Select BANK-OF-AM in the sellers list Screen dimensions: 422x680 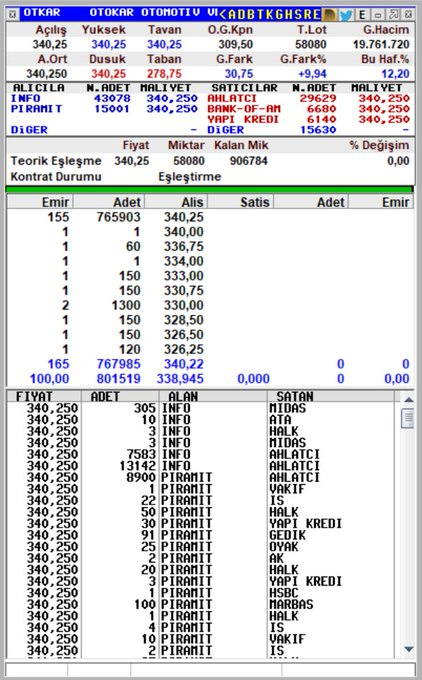(244, 109)
